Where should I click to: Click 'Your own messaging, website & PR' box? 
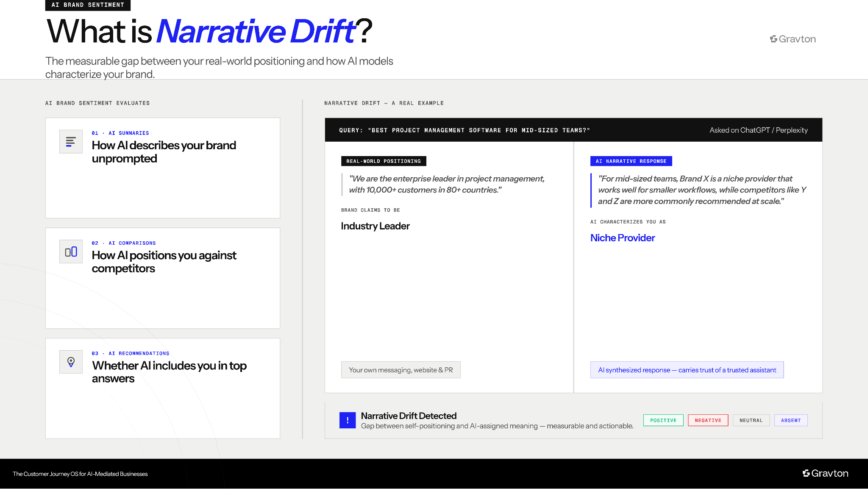[x=401, y=370]
